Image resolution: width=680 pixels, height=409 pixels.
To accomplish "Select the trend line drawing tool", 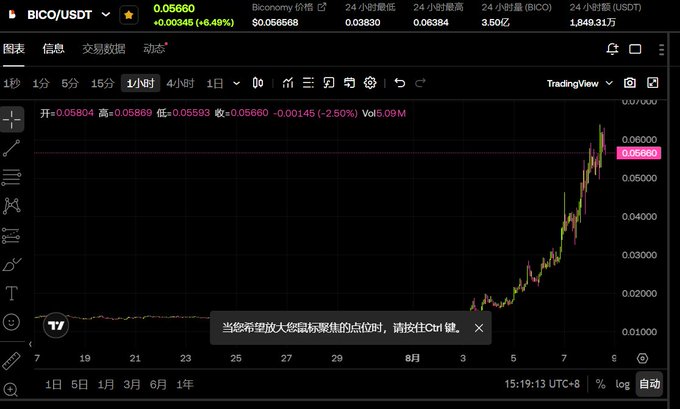I will (11, 148).
